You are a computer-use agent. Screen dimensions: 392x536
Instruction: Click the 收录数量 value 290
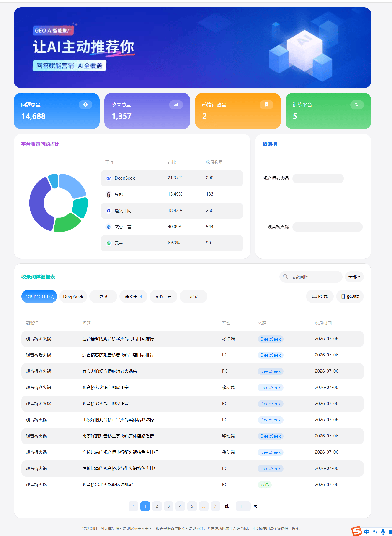(210, 178)
